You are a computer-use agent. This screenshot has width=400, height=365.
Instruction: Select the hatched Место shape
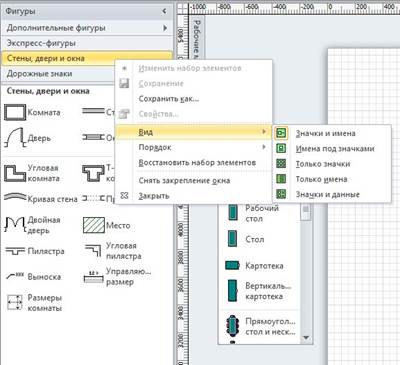[106, 225]
